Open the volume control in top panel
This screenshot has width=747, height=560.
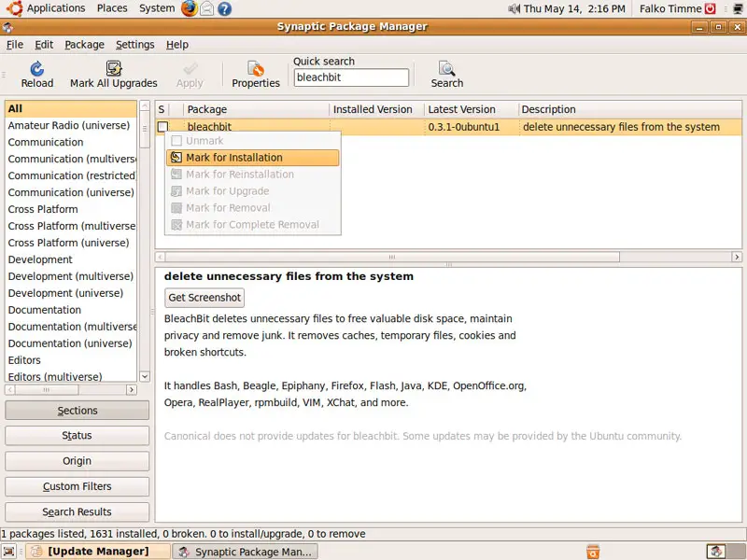(x=514, y=8)
